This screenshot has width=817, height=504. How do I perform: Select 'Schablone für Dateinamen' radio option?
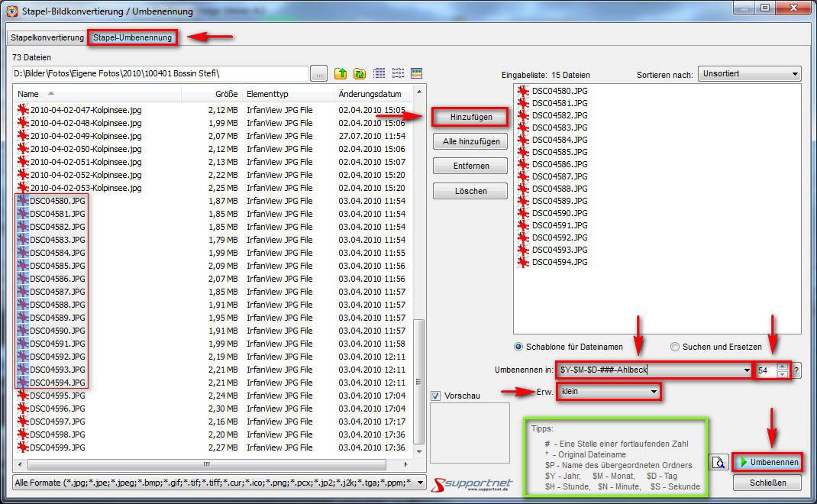click(519, 347)
